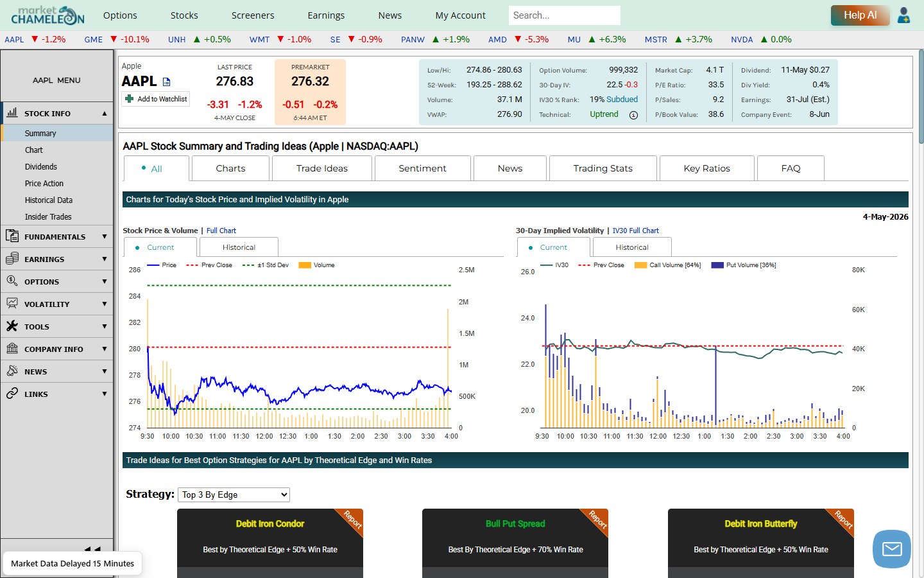Switch Stock Price chart to Historical

239,247
